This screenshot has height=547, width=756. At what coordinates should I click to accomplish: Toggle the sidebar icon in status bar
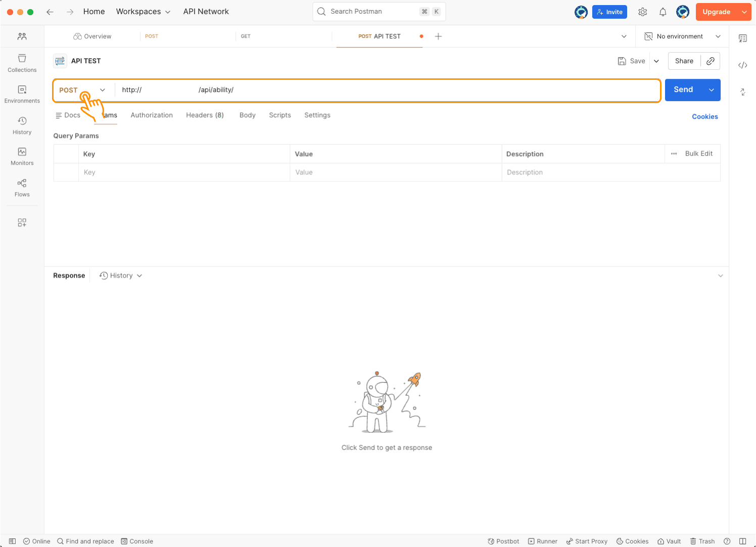(13, 541)
